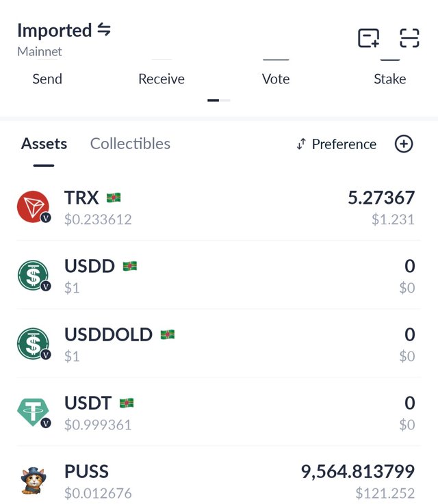Open the Imported wallet name selector

(54, 31)
